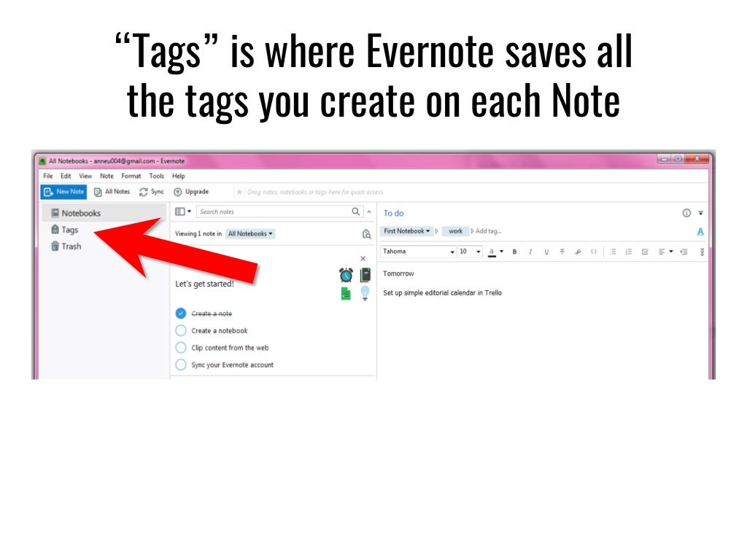Toggle bold formatting
Screen dimensions: 747x560
[x=514, y=252]
